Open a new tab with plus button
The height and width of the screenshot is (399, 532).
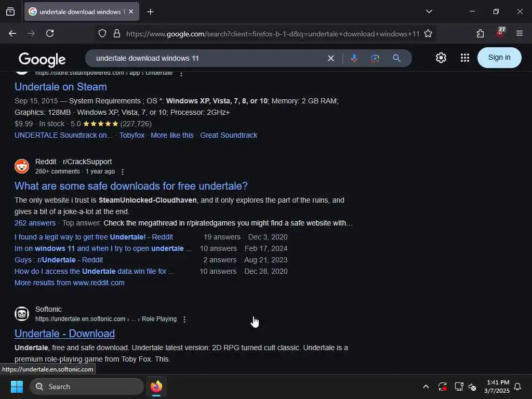(150, 12)
